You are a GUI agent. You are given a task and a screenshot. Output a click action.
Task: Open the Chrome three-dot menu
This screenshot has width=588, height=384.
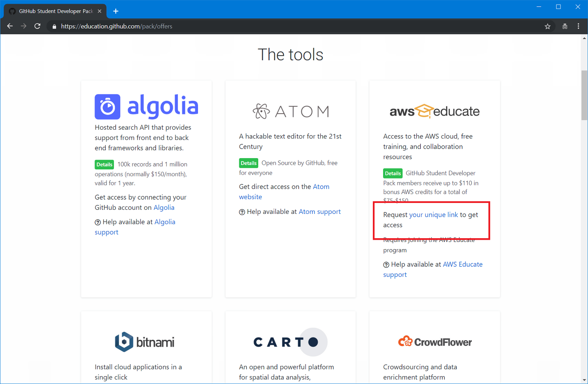coord(578,26)
